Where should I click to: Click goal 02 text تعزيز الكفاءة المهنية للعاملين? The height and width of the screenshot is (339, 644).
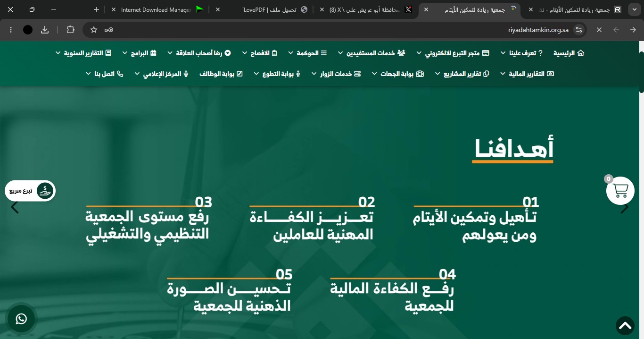pos(312,226)
